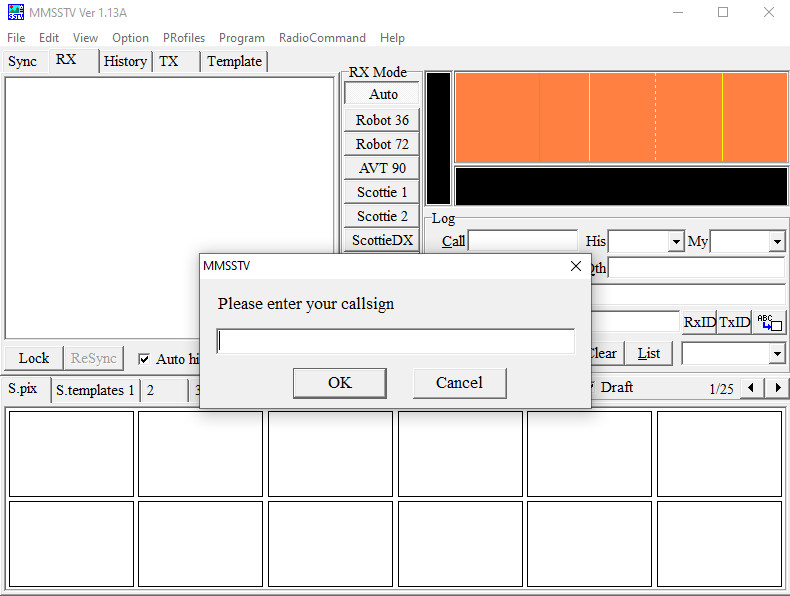Click the List button in Log panel
790x596 pixels.
648,354
